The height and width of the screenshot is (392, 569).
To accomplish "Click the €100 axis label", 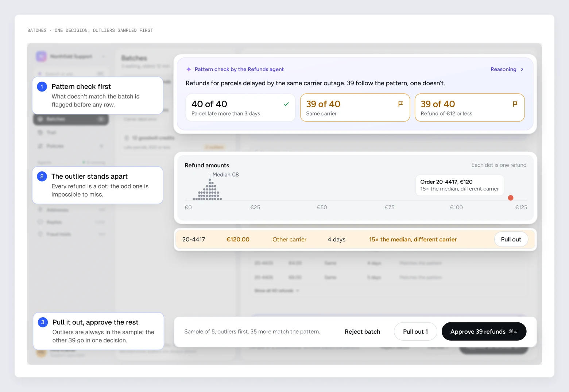I will click(x=456, y=207).
